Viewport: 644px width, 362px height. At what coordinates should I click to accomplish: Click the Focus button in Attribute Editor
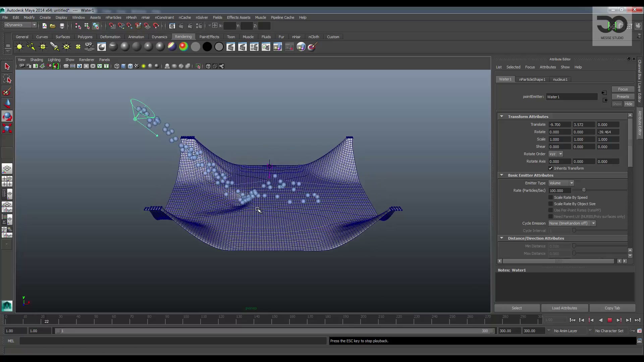pos(623,89)
